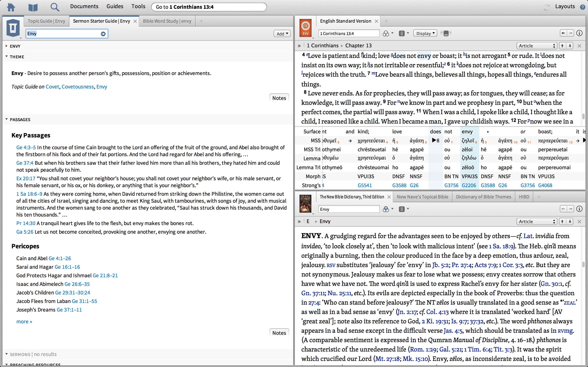Open the Guides menu
Screen dimensions: 588x367
(x=115, y=6)
